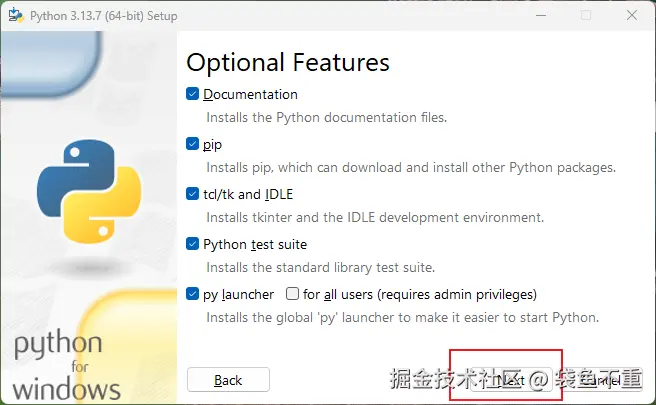Click the Cancel button
656x405 pixels.
click(x=602, y=380)
